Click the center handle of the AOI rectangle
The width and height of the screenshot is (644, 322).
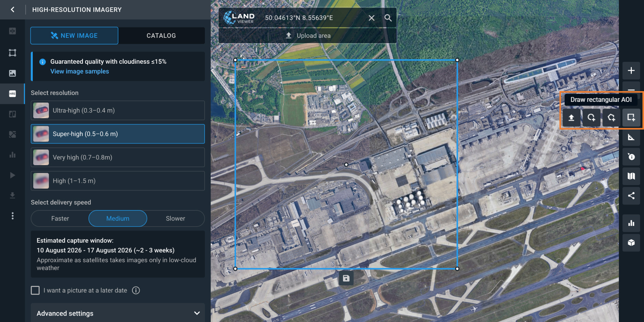click(x=346, y=164)
